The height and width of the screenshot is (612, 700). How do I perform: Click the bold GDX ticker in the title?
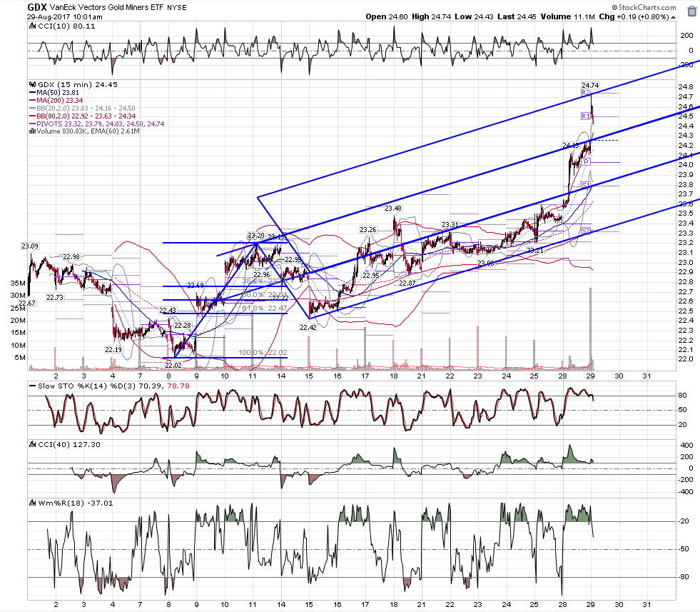pyautogui.click(x=36, y=7)
